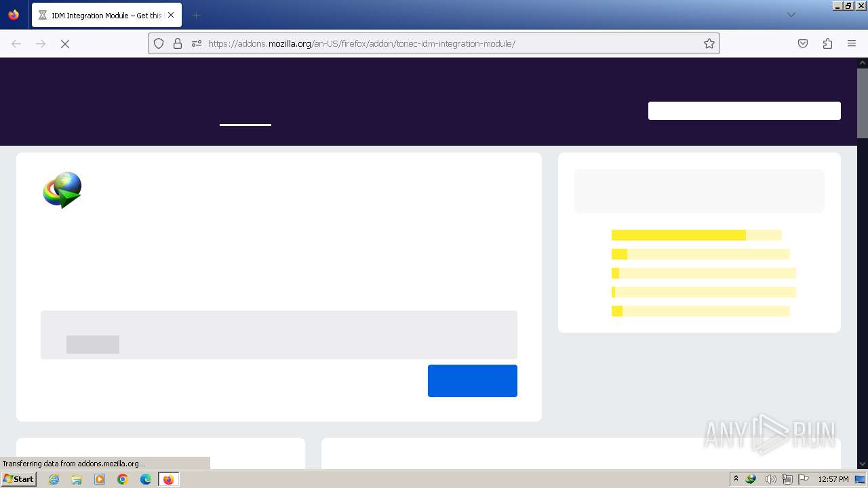Click the blue Add to Firefox button
Viewport: 868px width, 488px height.
tap(473, 381)
